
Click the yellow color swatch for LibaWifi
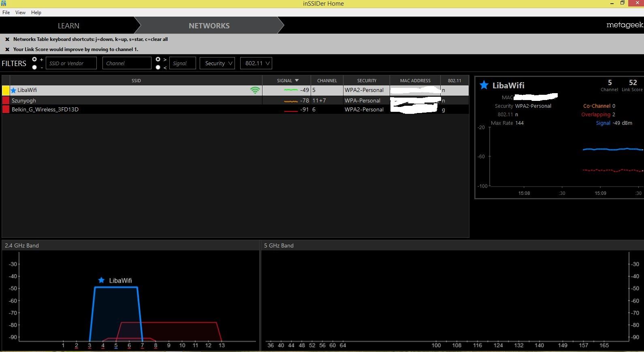click(x=6, y=90)
